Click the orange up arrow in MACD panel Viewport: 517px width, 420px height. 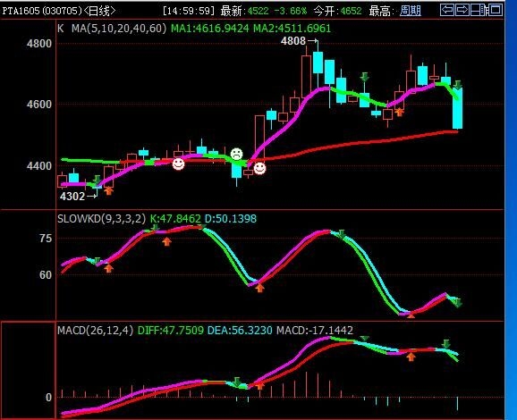pos(411,357)
